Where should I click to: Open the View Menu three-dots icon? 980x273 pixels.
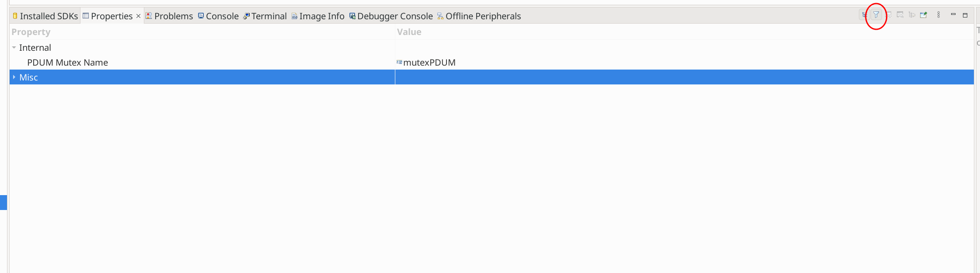938,15
